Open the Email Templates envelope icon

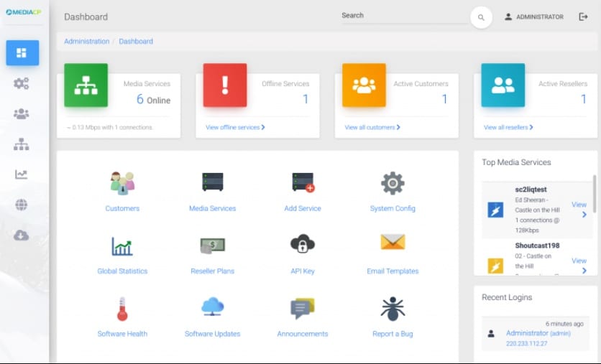tap(393, 242)
